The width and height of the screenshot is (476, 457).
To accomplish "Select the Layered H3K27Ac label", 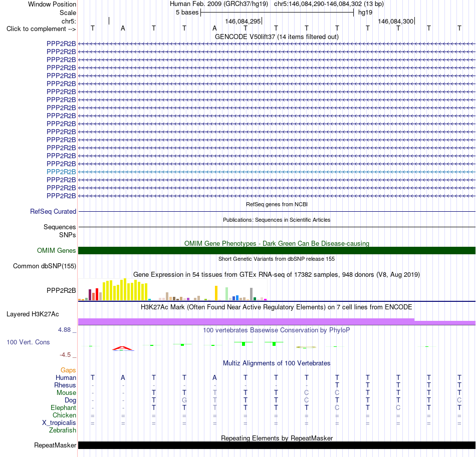I will pyautogui.click(x=33, y=314).
